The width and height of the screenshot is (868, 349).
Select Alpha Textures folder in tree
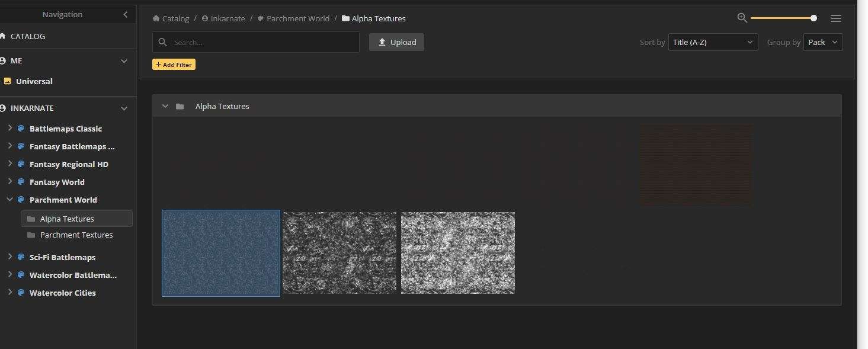[76, 219]
